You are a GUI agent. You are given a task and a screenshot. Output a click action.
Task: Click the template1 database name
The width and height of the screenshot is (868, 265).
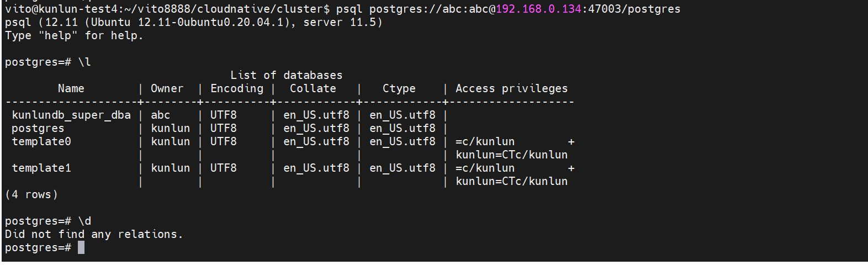pos(41,168)
